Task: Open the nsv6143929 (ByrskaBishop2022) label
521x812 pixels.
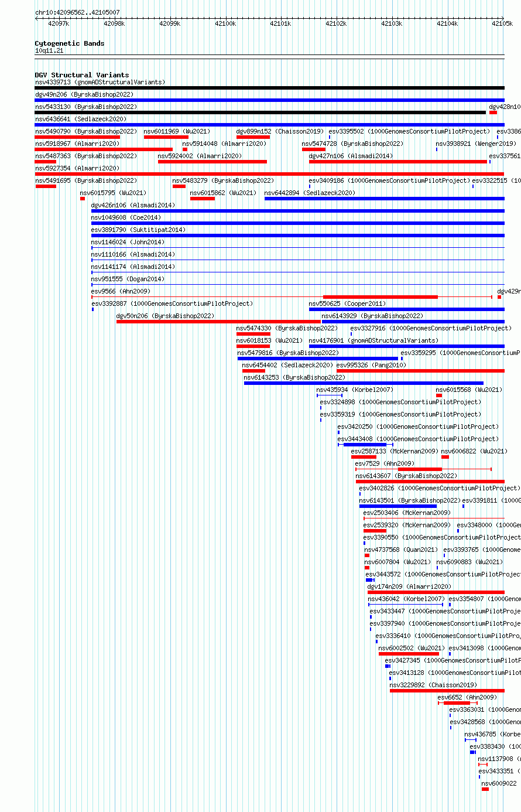Action: click(372, 316)
